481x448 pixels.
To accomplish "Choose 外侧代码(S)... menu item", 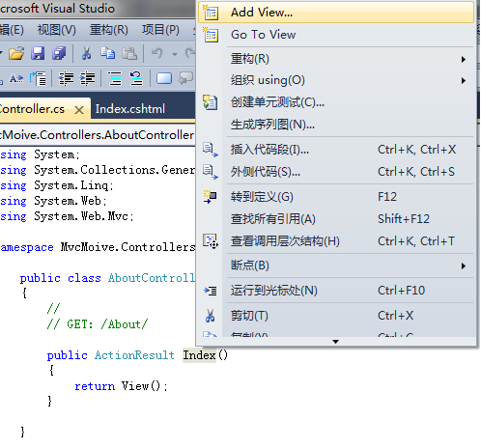I will 336,172.
